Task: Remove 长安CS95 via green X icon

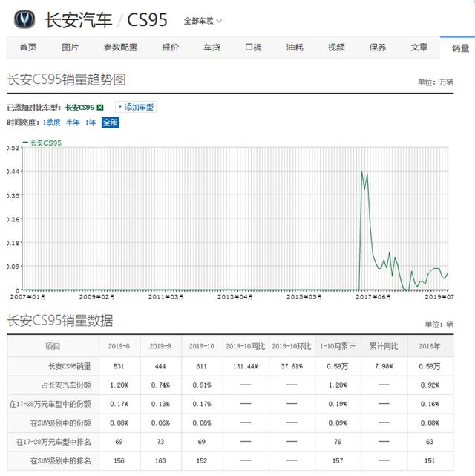Action: click(x=99, y=108)
